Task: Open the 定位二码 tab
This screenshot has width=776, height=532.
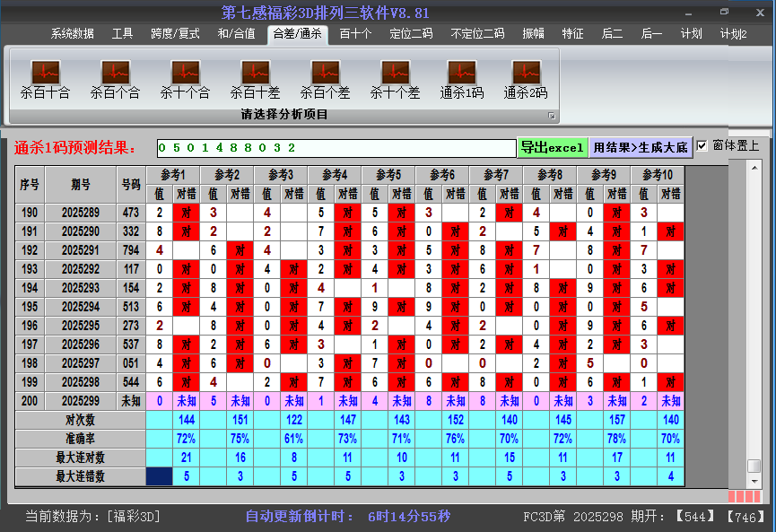Action: pyautogui.click(x=411, y=34)
